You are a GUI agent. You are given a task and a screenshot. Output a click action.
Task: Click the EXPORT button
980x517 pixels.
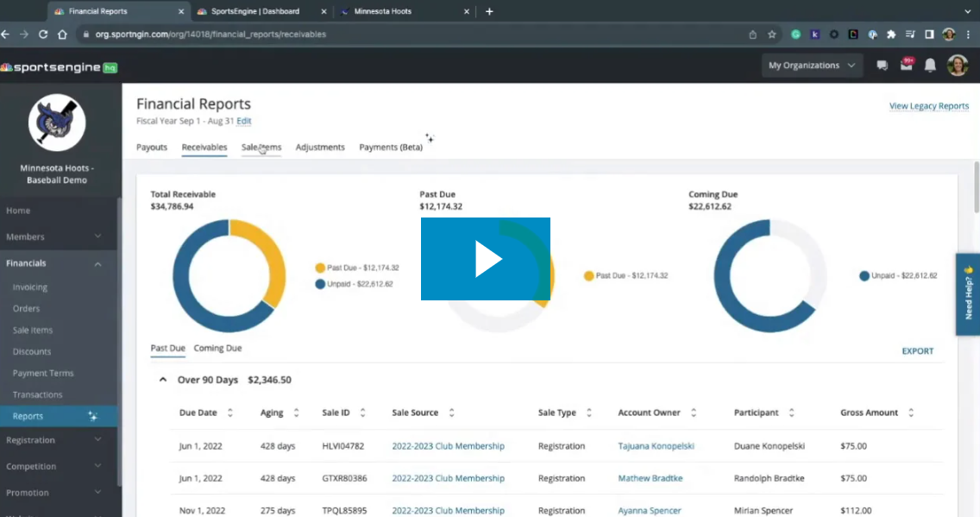[x=917, y=351]
